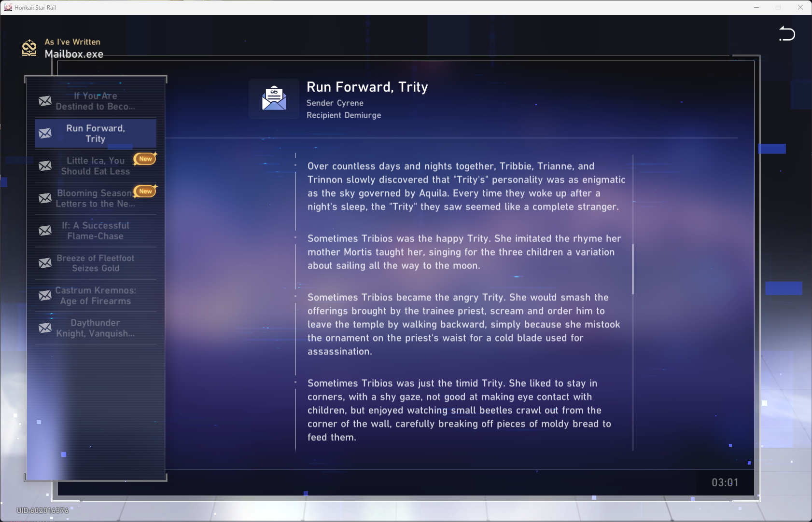812x522 pixels.
Task: Click the Recipient Demiurge text
Action: tap(343, 115)
